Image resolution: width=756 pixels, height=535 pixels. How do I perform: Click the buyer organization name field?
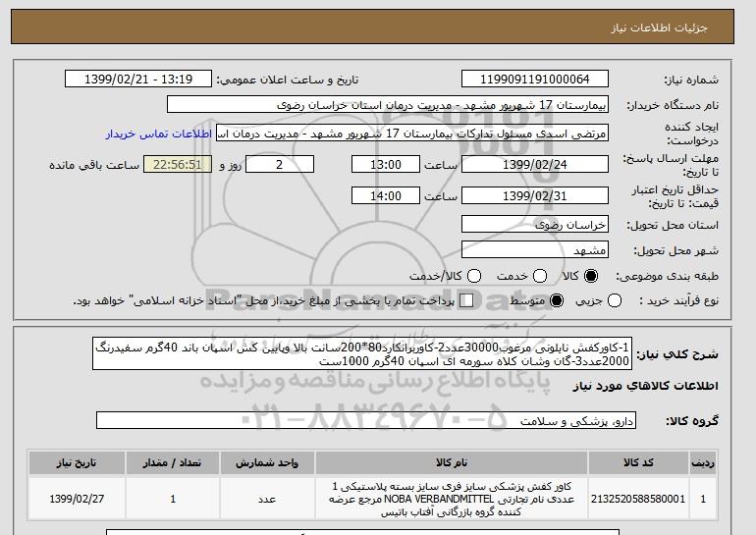(x=388, y=105)
